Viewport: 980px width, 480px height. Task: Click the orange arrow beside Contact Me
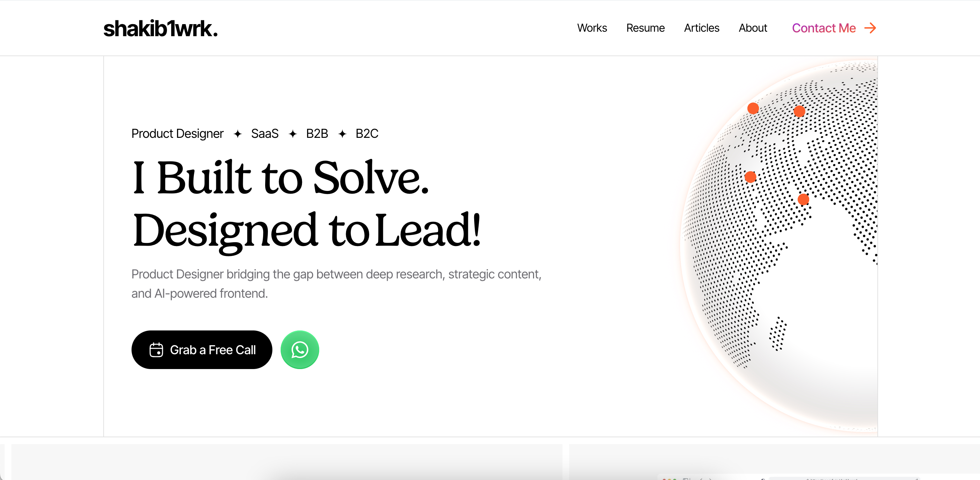pos(870,28)
